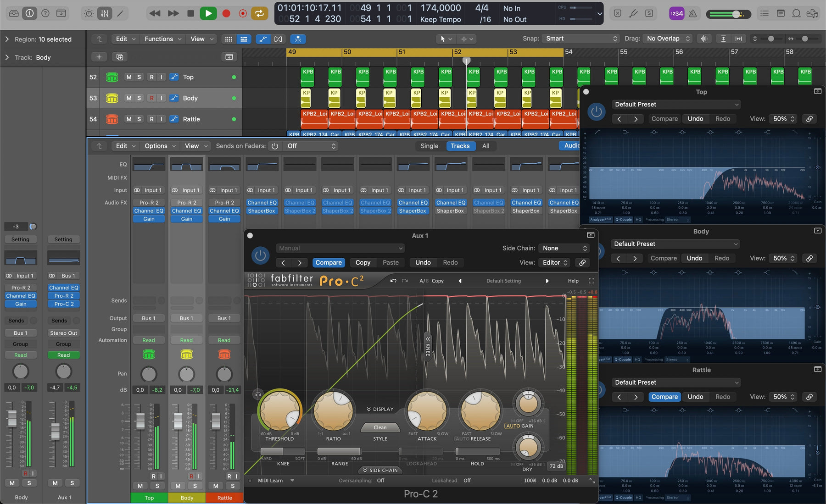Viewport: 826px width, 504px height.
Task: Click the Pro-C 2 undo arrow icon
Action: (393, 281)
